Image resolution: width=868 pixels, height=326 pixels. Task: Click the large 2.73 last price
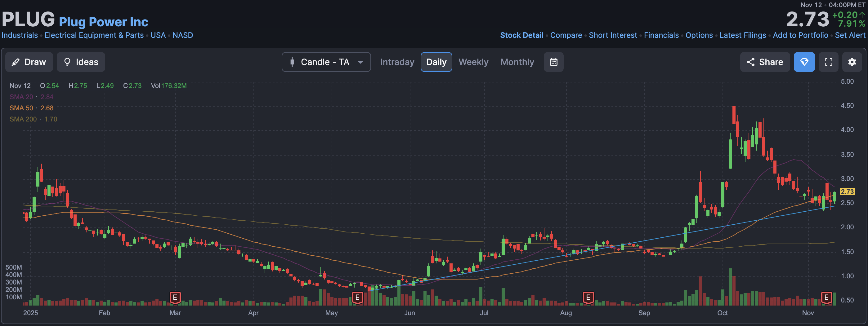[x=807, y=20]
